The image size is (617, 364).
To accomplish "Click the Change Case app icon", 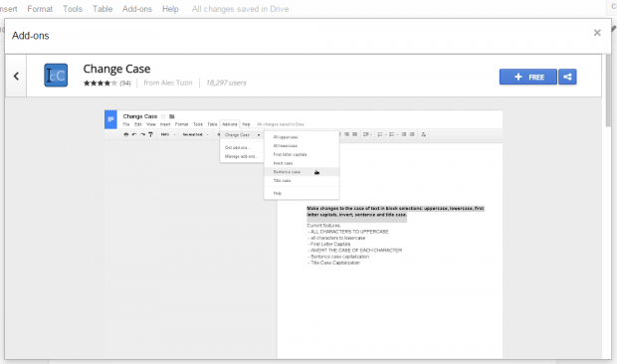I will 56,75.
